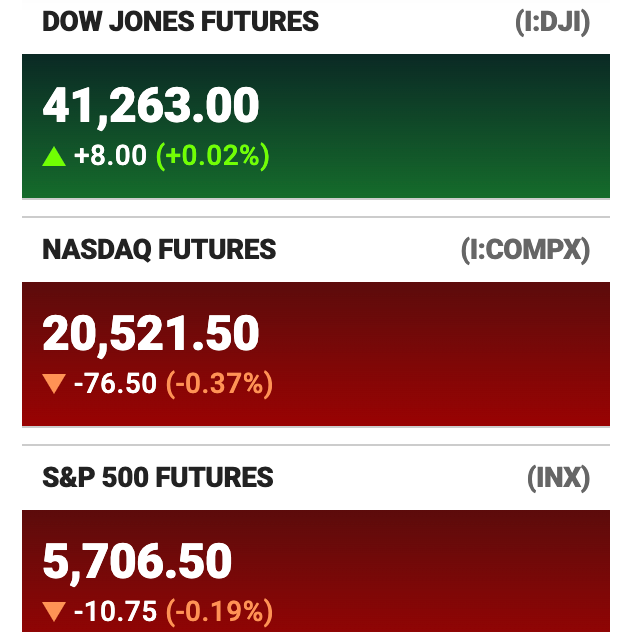Click the (I:COMPX) ticker symbol
This screenshot has height=632, width=632.
[x=525, y=250]
